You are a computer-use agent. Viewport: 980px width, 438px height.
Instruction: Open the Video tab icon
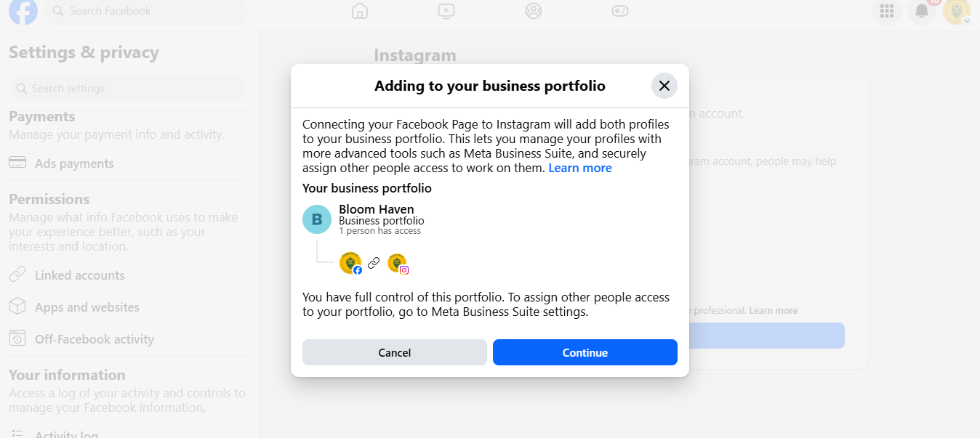coord(446,11)
